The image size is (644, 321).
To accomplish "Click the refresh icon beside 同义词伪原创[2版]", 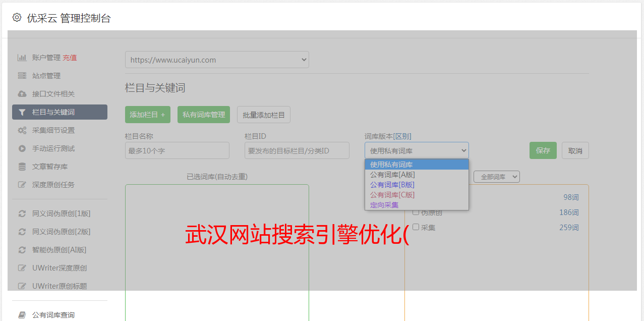I will click(22, 232).
